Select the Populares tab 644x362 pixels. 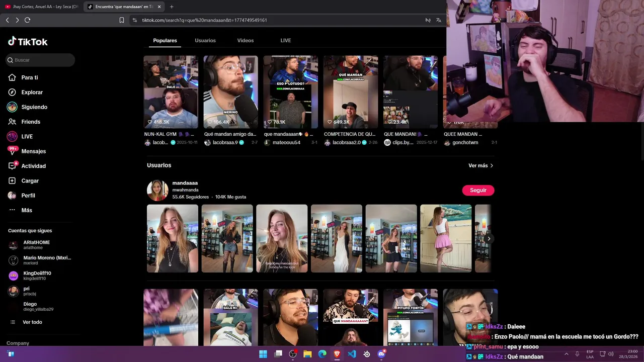point(165,40)
